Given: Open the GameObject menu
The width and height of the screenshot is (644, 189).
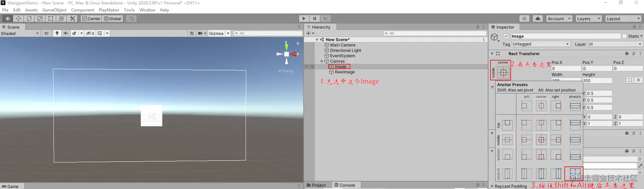Looking at the screenshot, I should click(x=54, y=10).
